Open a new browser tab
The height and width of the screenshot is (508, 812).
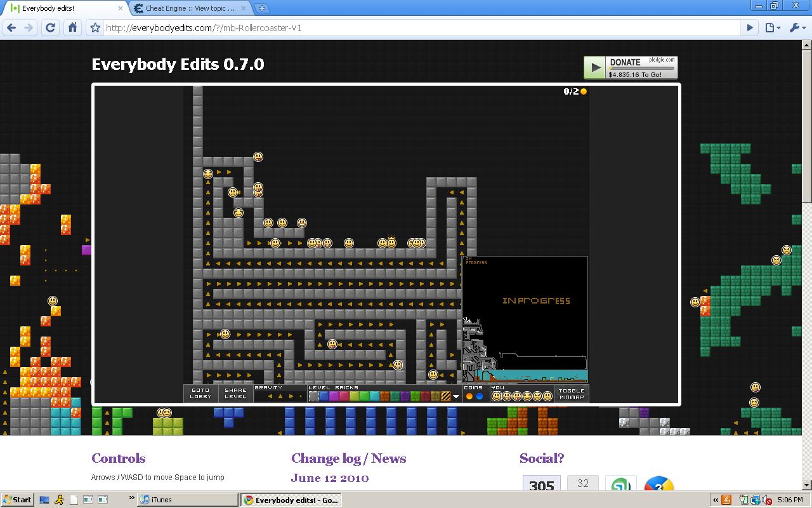pos(261,8)
